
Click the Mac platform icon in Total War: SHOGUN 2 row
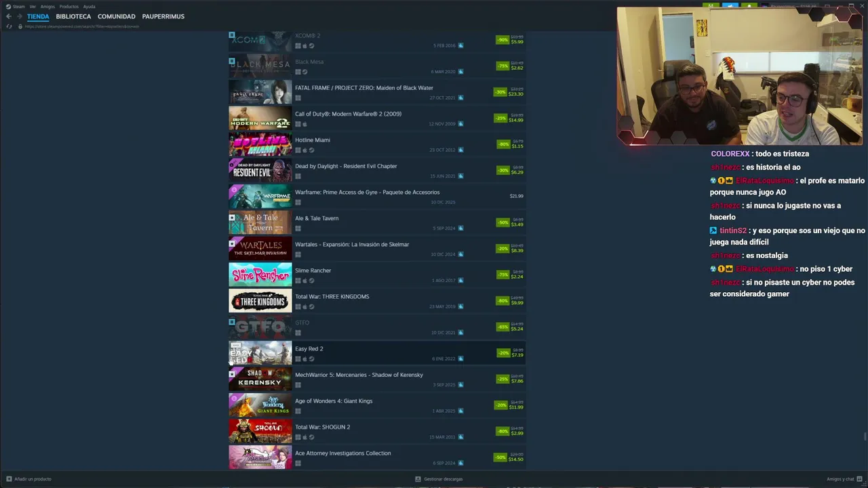pyautogui.click(x=304, y=437)
